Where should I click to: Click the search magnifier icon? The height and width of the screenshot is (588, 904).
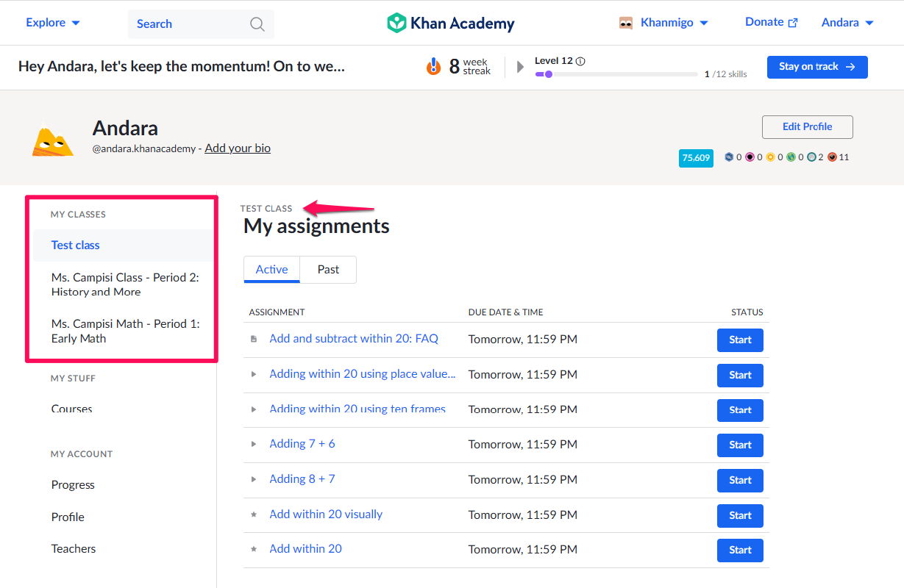[x=257, y=24]
